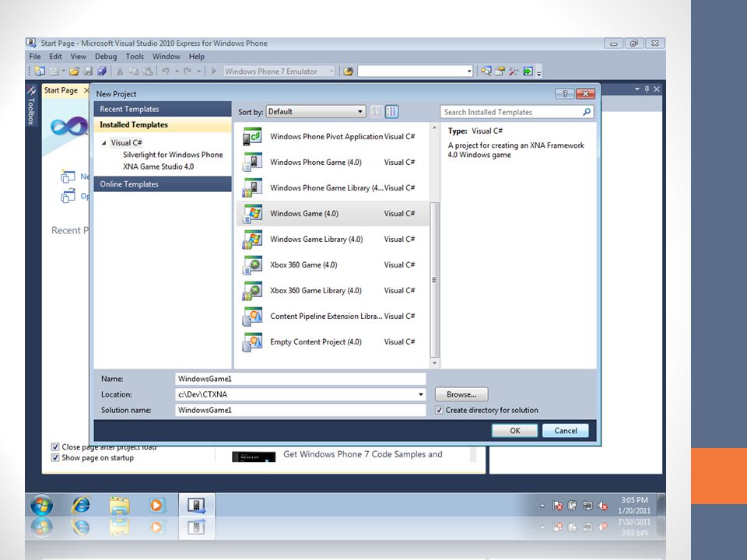
Task: Open the Redo history dropdown arrow
Action: (198, 72)
